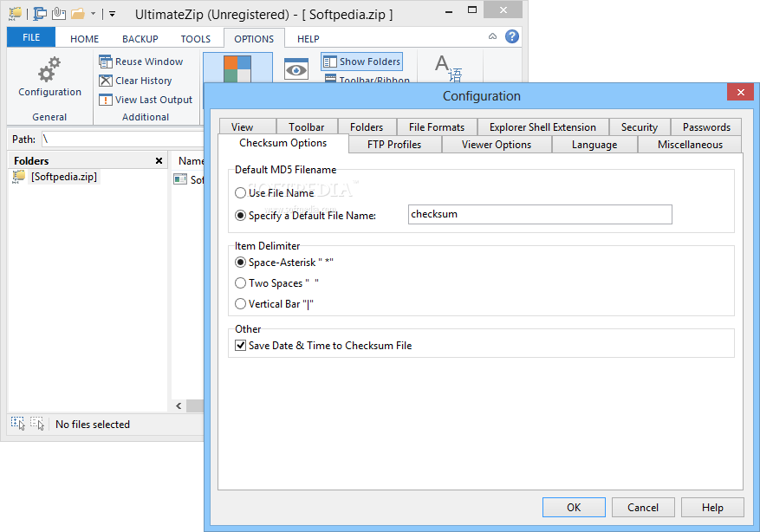Image resolution: width=760 pixels, height=532 pixels.
Task: Open the Toolbar tab in Configuration
Action: tap(306, 127)
